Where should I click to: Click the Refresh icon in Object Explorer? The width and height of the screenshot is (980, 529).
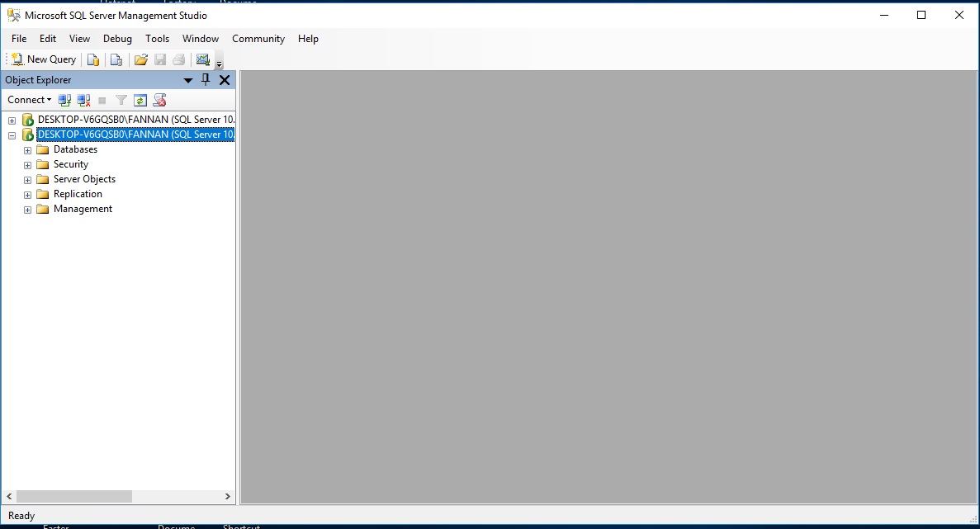coord(140,100)
